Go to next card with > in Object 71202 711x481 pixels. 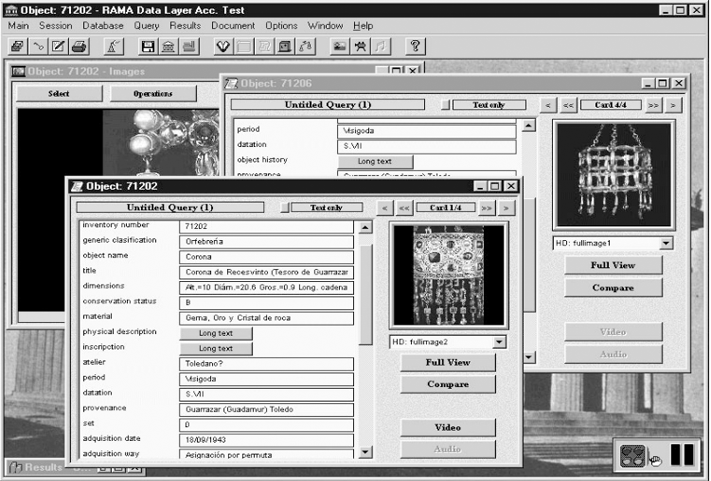pyautogui.click(x=506, y=208)
